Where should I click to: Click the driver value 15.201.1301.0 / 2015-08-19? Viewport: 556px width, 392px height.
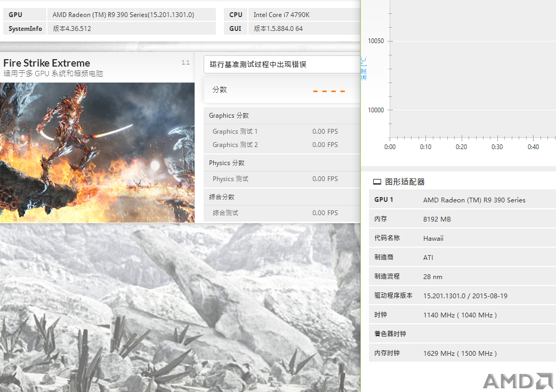[x=465, y=296]
